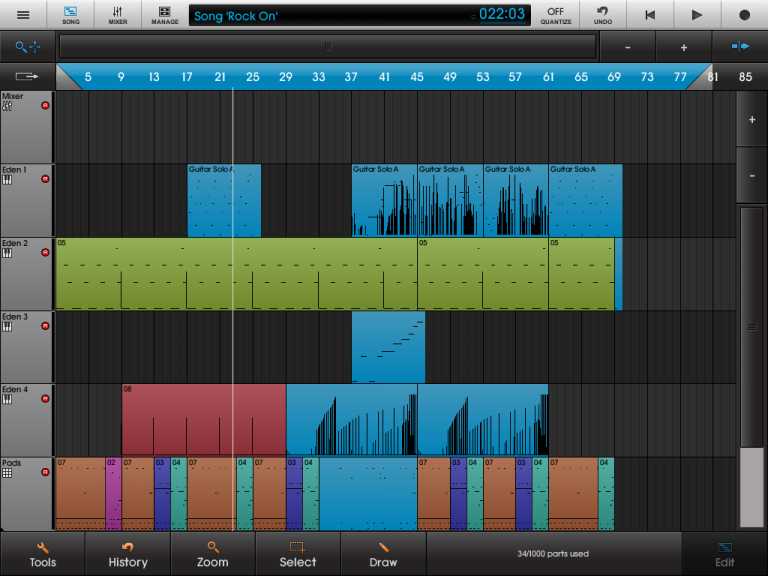This screenshot has width=768, height=576.
Task: Open the History menu
Action: coord(128,554)
